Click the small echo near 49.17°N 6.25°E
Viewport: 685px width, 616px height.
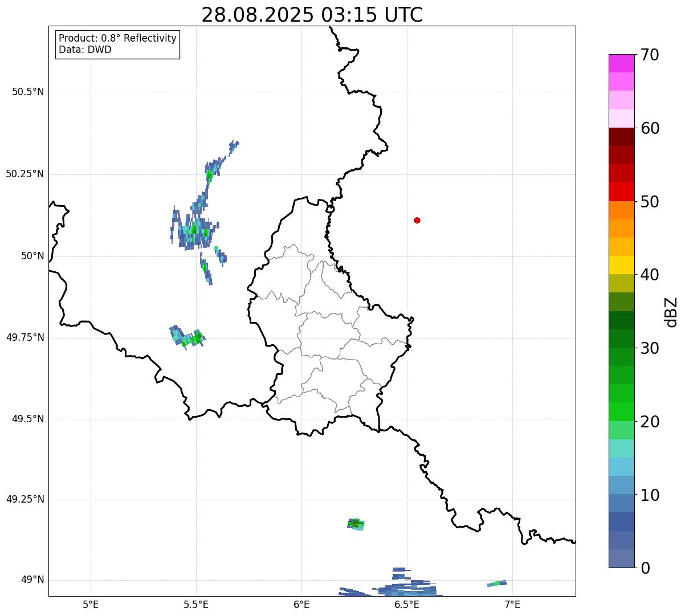click(x=356, y=524)
